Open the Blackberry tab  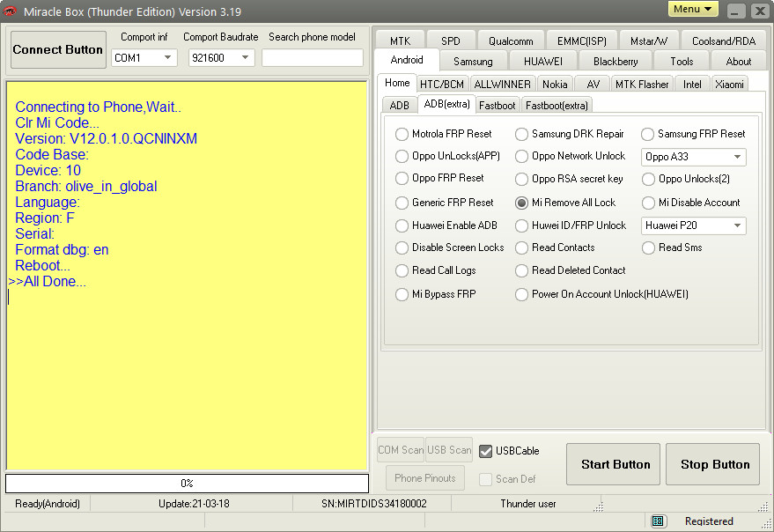[x=616, y=62]
